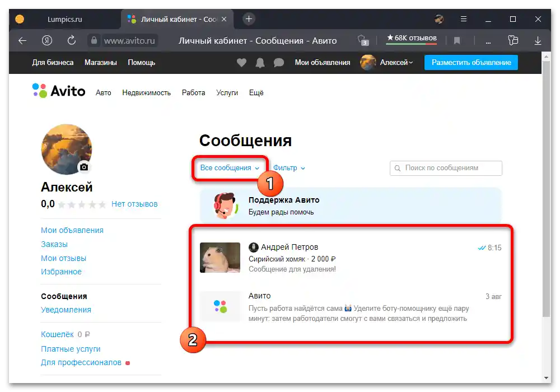560x392 pixels.
Task: Open the Андрей Петров conversation
Action: (x=351, y=258)
